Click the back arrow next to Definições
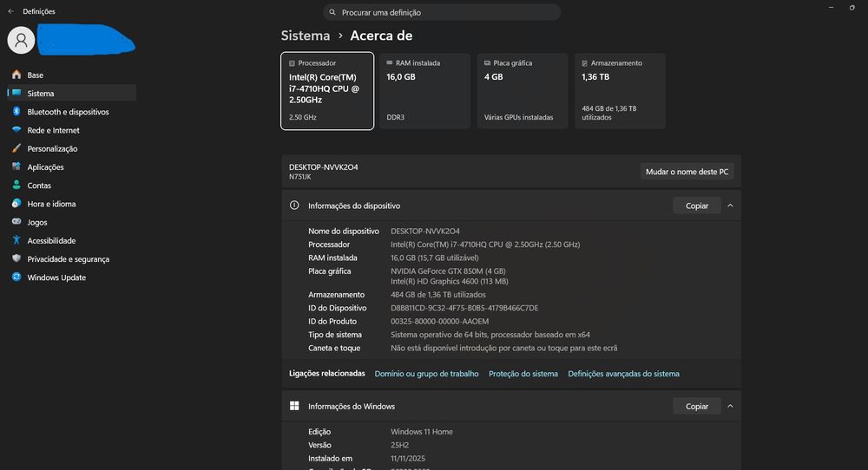This screenshot has width=868, height=470. coord(10,11)
